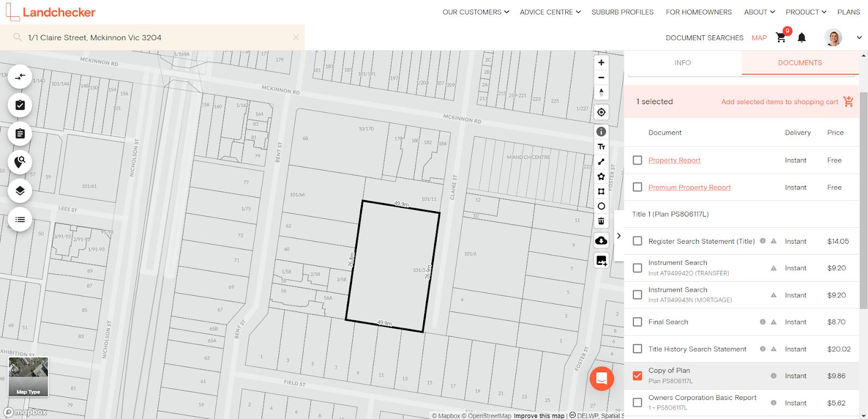
Task: Open the Plans page
Action: [848, 12]
